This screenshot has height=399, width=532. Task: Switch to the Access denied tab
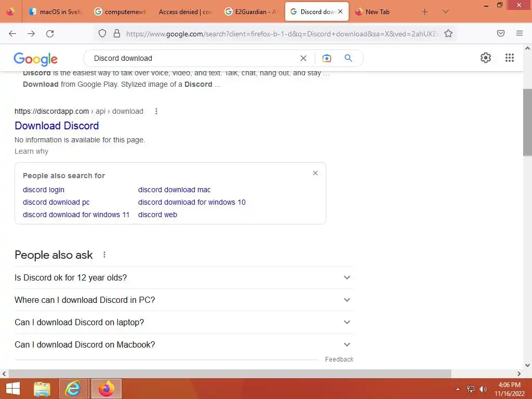(185, 12)
